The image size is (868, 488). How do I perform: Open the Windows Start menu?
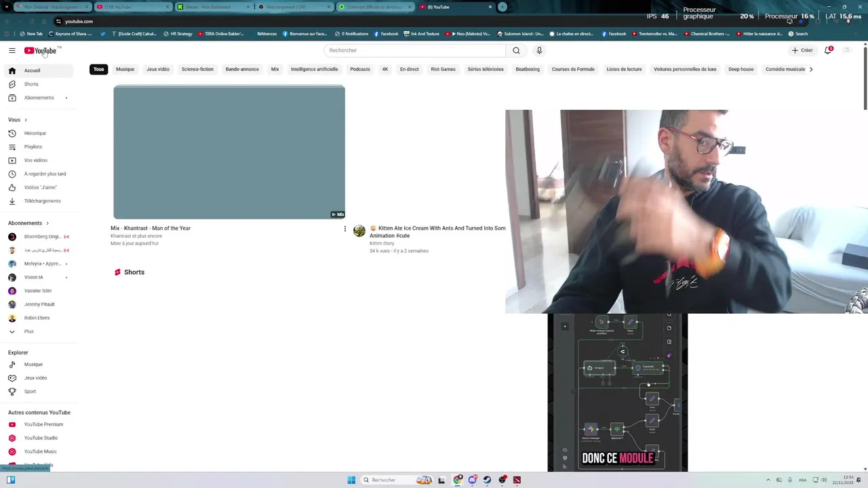[x=351, y=480]
